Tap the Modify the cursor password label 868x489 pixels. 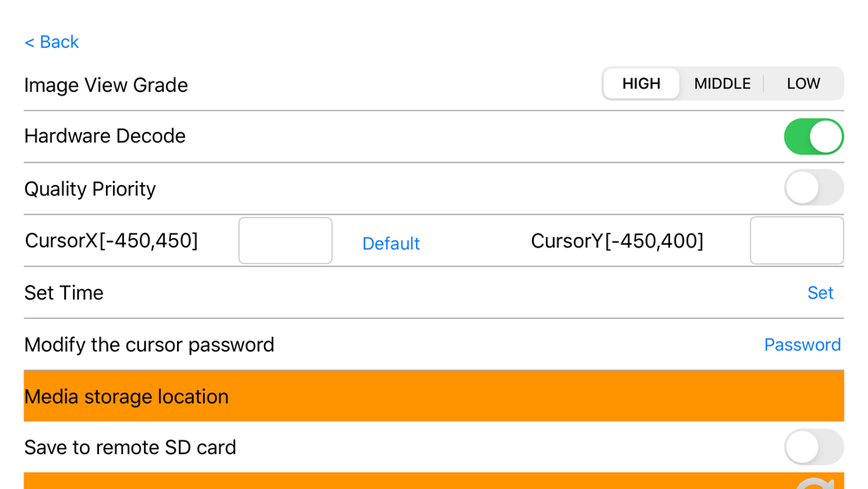point(149,345)
